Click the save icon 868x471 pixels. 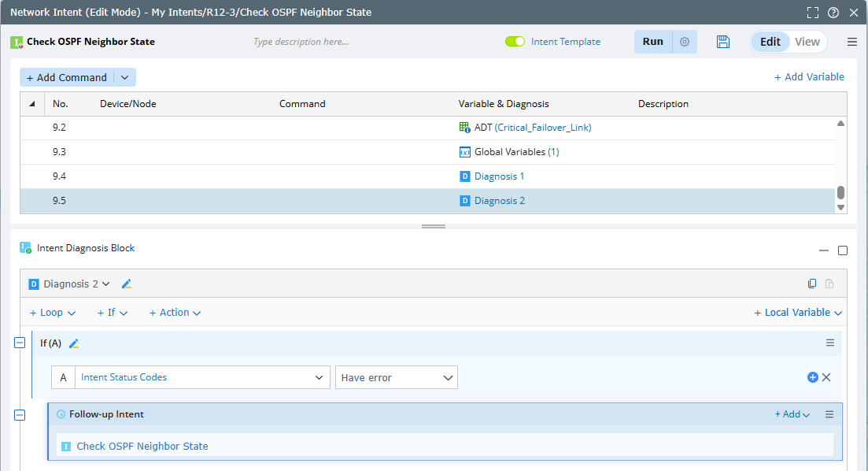coord(723,42)
